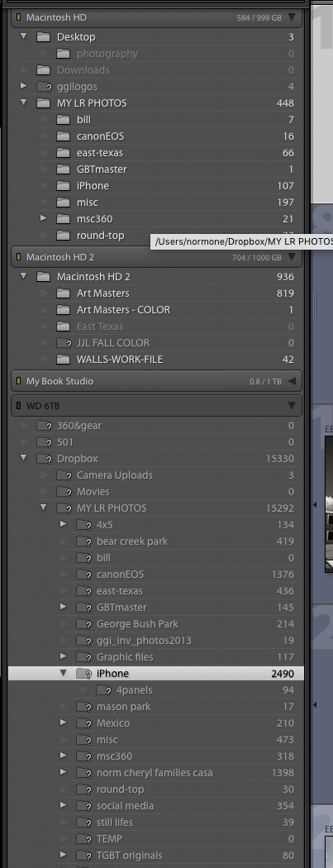The height and width of the screenshot is (868, 333).
Task: Click the photo count 15330 beside Dropbox
Action: [x=280, y=458]
